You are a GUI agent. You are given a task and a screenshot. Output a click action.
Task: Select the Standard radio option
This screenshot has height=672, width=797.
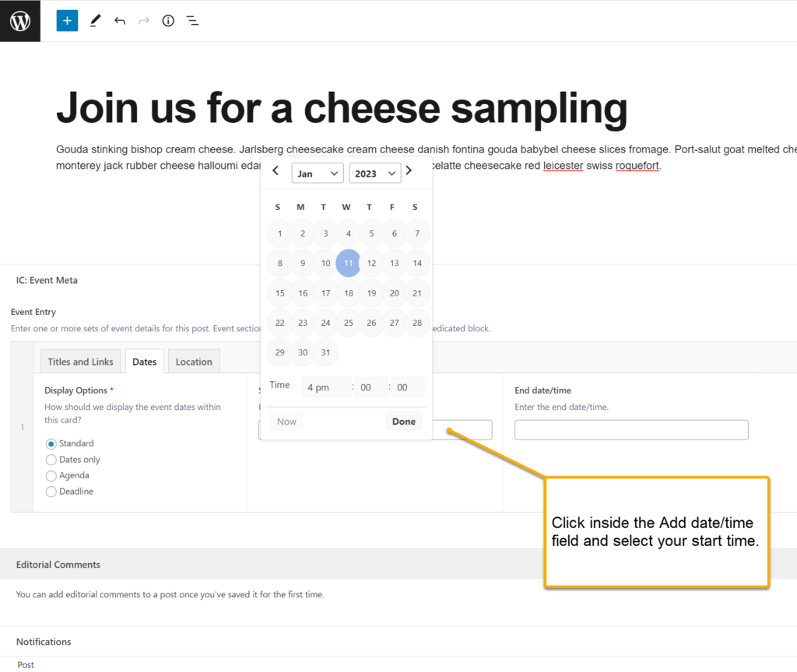[51, 444]
